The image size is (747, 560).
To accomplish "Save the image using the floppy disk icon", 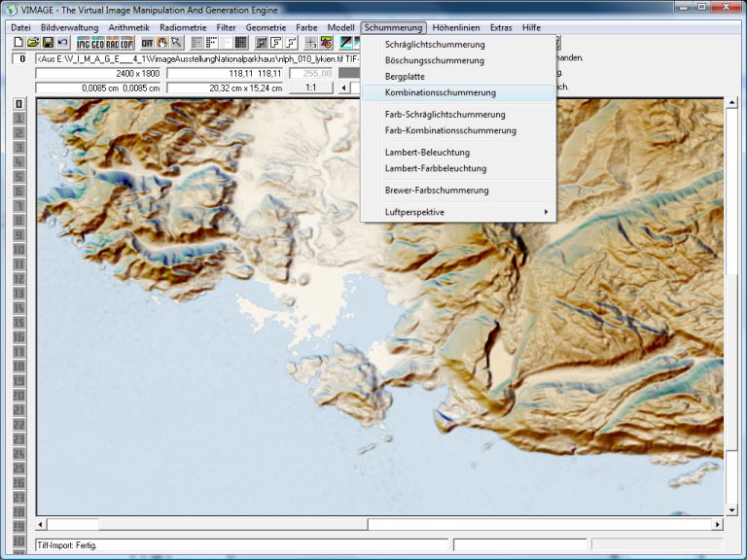I will click(48, 43).
